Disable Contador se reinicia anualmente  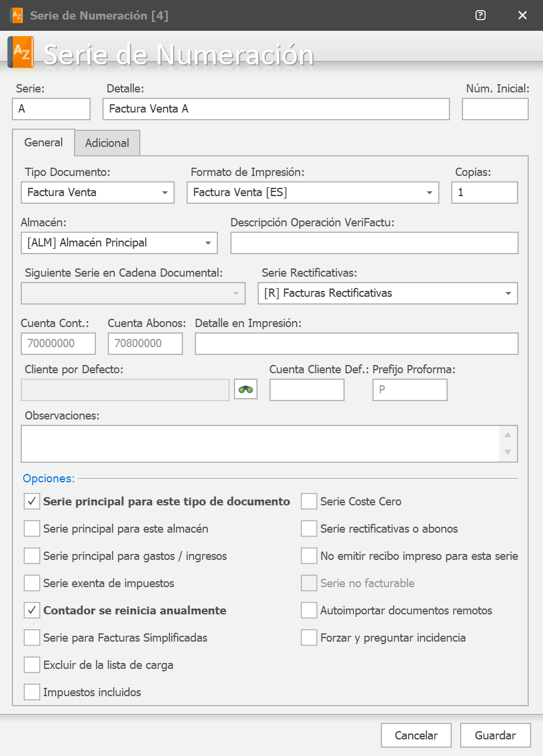(32, 610)
